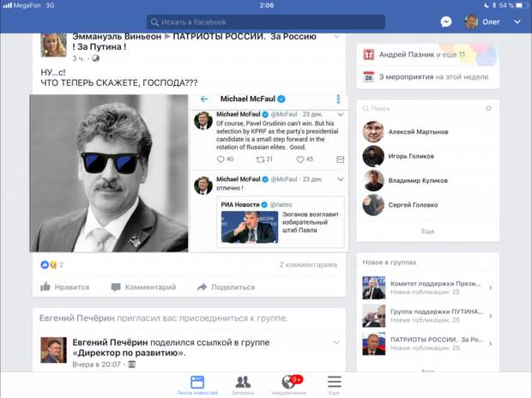Switch to Лента новостей tab
532x398 pixels.
point(197,385)
